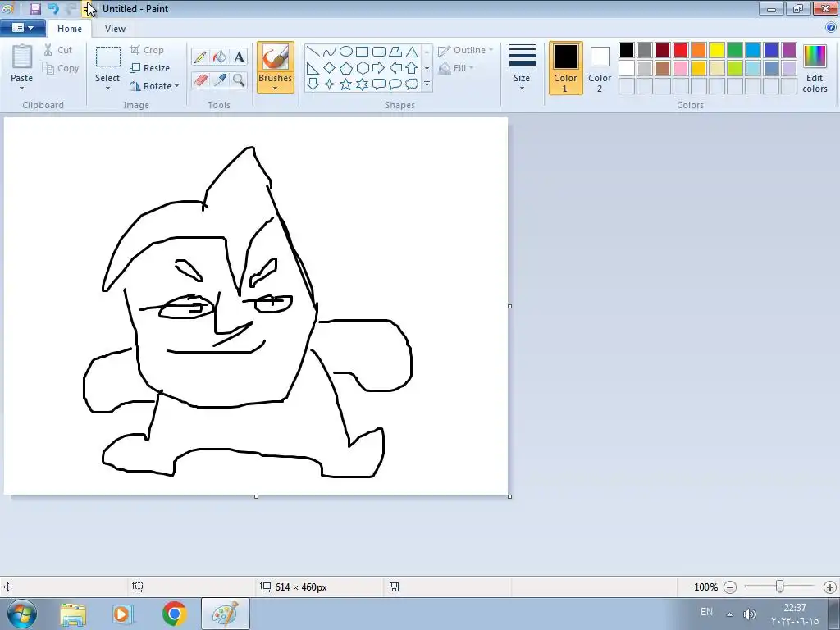Select the Fill with color bucket tool
This screenshot has height=630, width=840.
pos(220,57)
